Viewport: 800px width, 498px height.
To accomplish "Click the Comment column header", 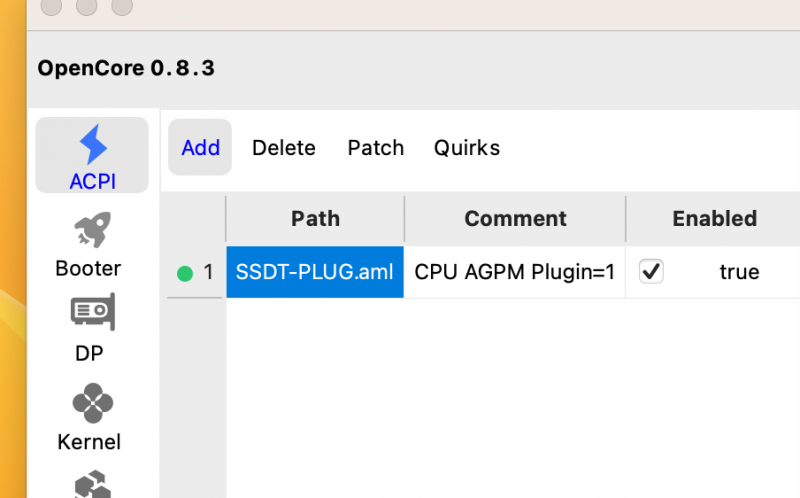I will pos(515,219).
